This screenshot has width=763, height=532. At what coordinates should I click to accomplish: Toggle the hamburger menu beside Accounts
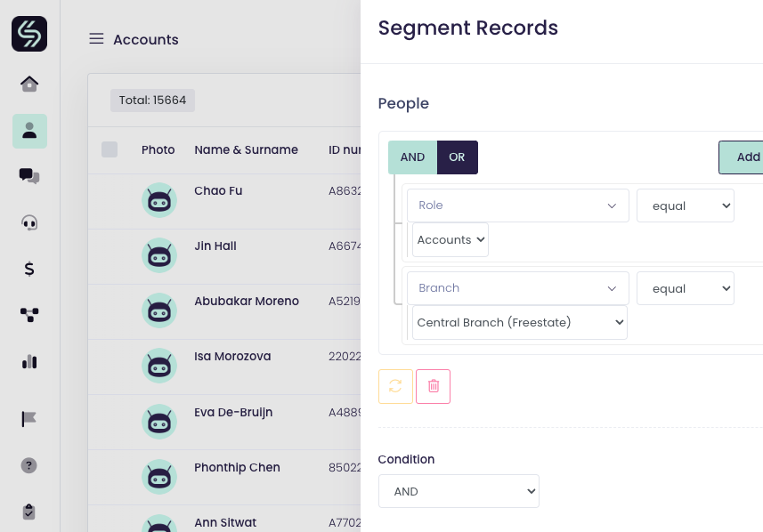click(x=96, y=39)
